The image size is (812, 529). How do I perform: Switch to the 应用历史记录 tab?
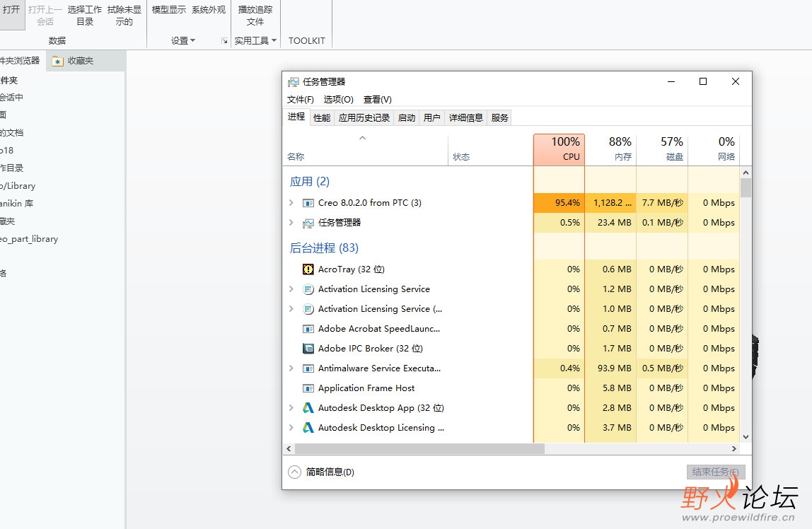pos(364,118)
